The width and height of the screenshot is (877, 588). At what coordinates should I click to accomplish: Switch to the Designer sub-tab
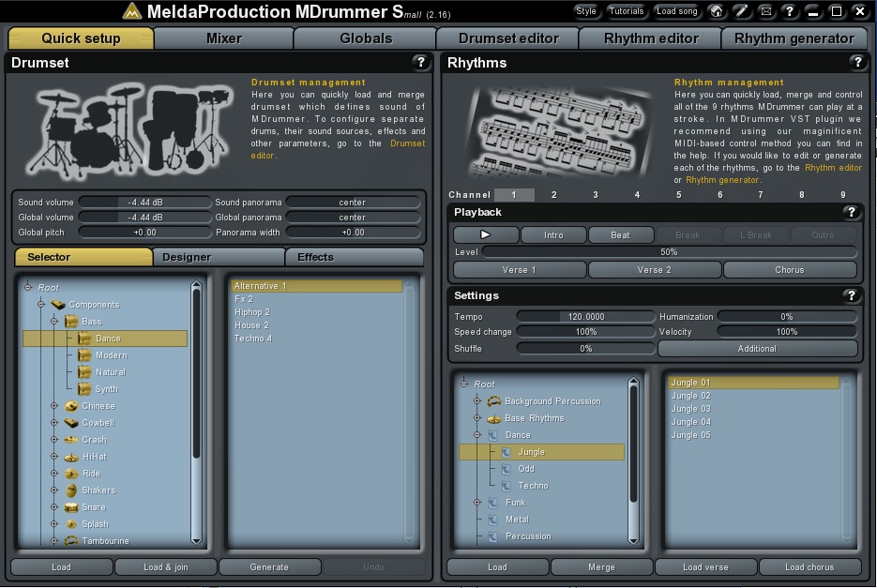[x=219, y=257]
